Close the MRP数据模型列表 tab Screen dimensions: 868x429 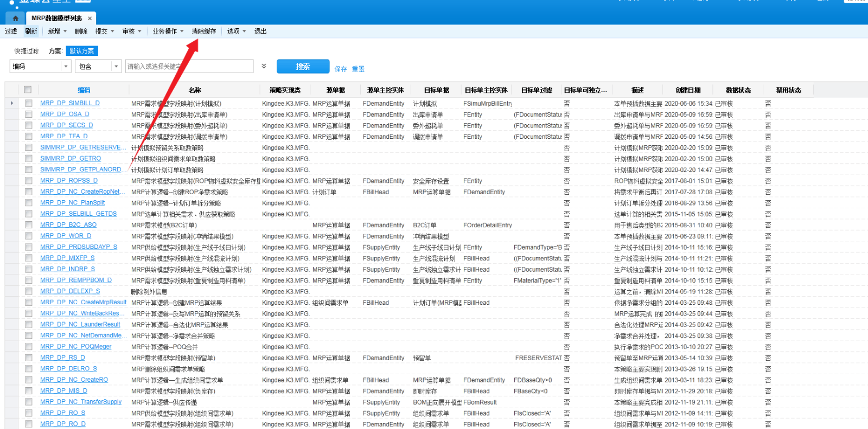(90, 18)
